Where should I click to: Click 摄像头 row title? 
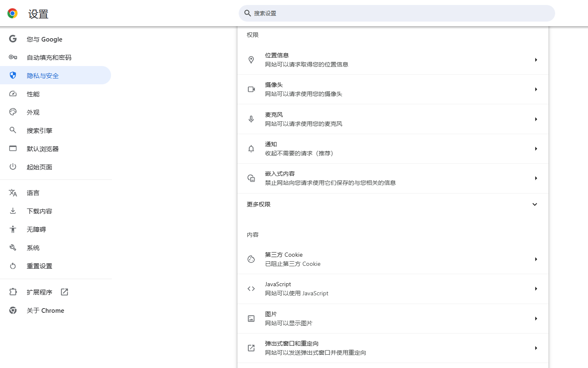(x=274, y=85)
